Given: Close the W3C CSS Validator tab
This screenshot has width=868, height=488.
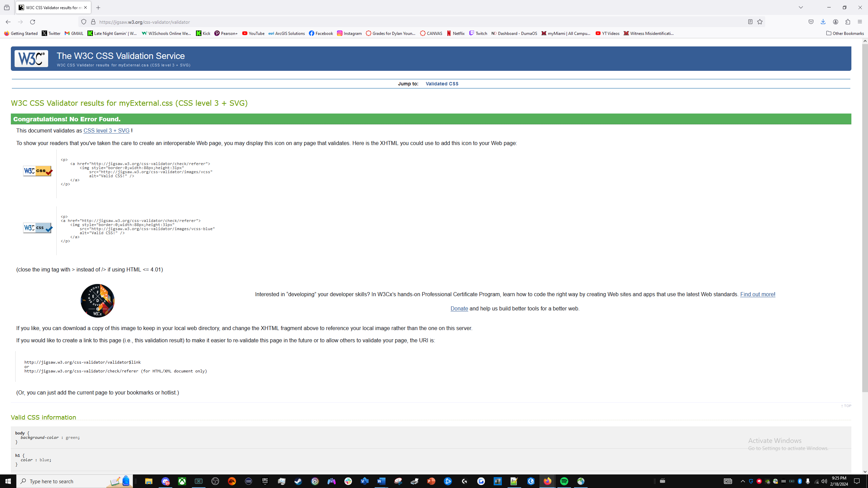Looking at the screenshot, I should [x=85, y=7].
